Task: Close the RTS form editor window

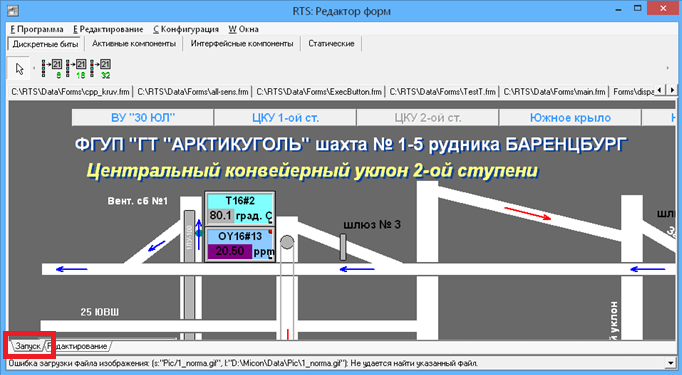Action: (663, 9)
